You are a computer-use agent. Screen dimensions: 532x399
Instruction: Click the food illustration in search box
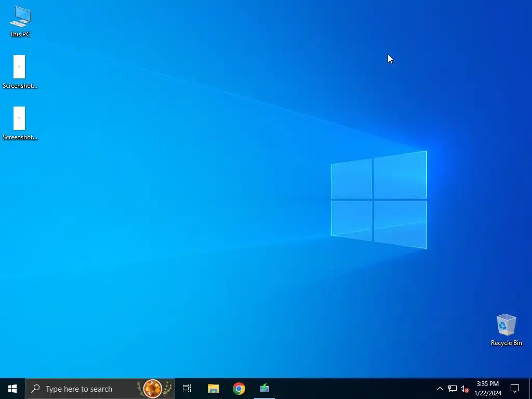[x=154, y=389]
